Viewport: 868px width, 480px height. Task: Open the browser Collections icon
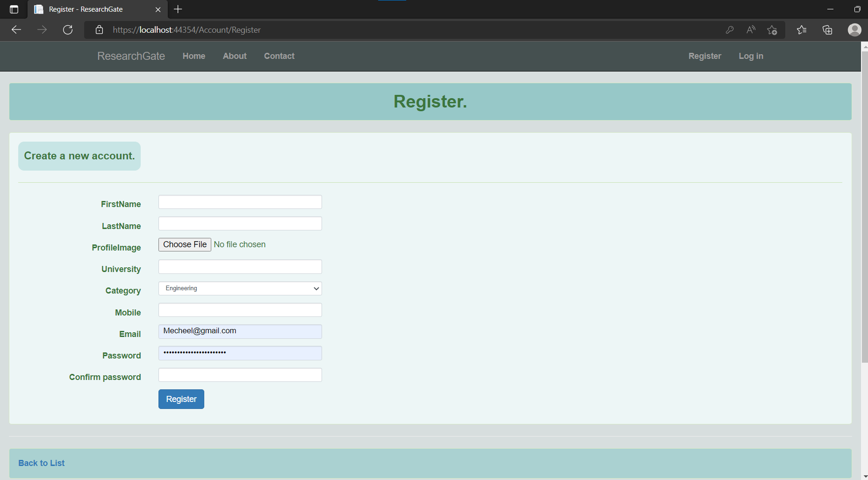(827, 29)
